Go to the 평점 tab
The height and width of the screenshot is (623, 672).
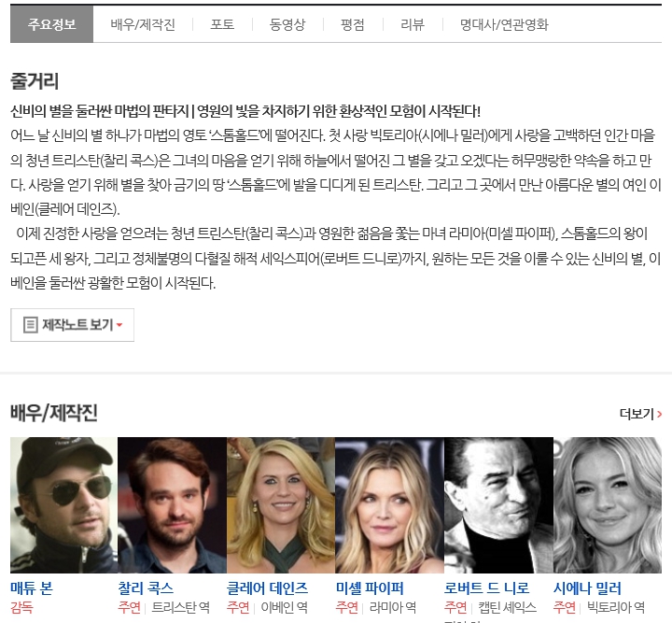click(x=352, y=24)
